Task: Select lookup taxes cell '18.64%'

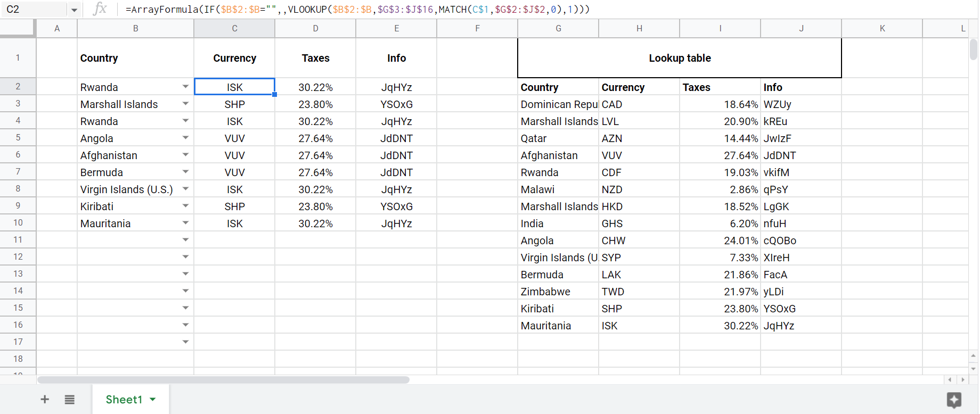Action: click(720, 104)
